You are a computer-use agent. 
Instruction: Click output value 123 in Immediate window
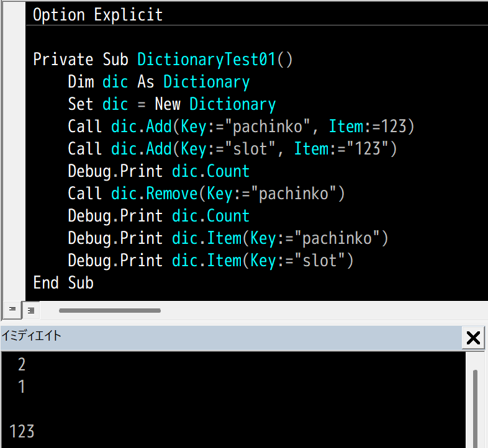pyautogui.click(x=22, y=431)
